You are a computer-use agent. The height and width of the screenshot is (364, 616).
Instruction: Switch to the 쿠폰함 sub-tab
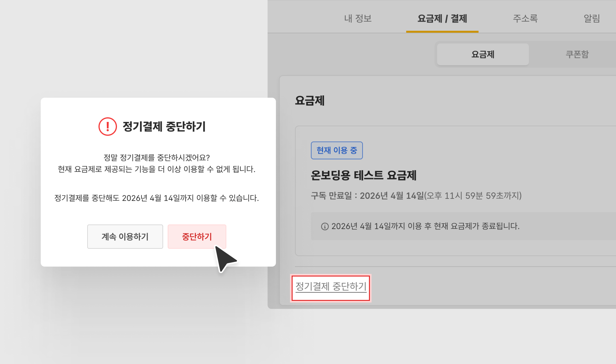[x=577, y=54]
